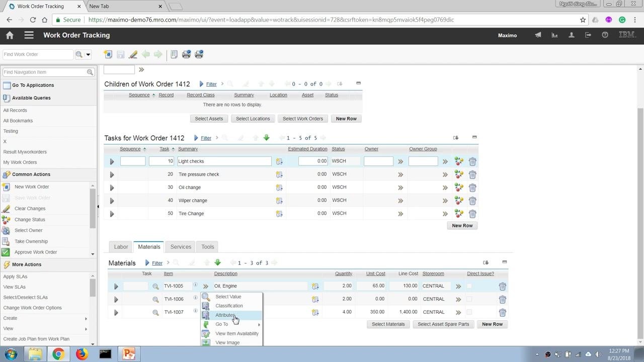644x362 pixels.
Task: Open long description for Oil, Engine material
Action: pos(315,286)
